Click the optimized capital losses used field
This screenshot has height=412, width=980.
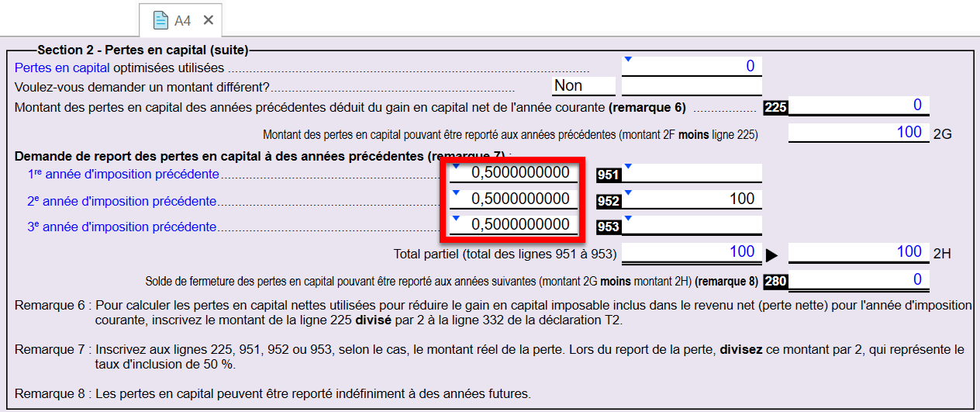point(692,66)
